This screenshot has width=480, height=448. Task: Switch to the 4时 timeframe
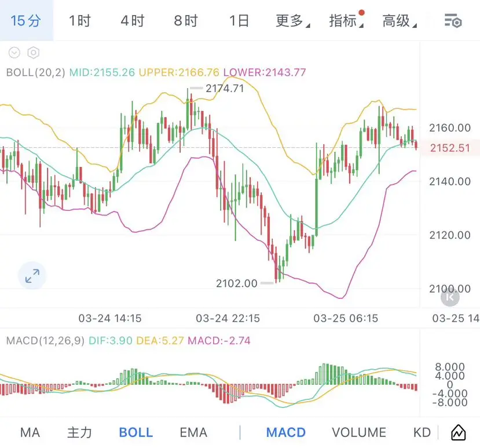tap(133, 21)
